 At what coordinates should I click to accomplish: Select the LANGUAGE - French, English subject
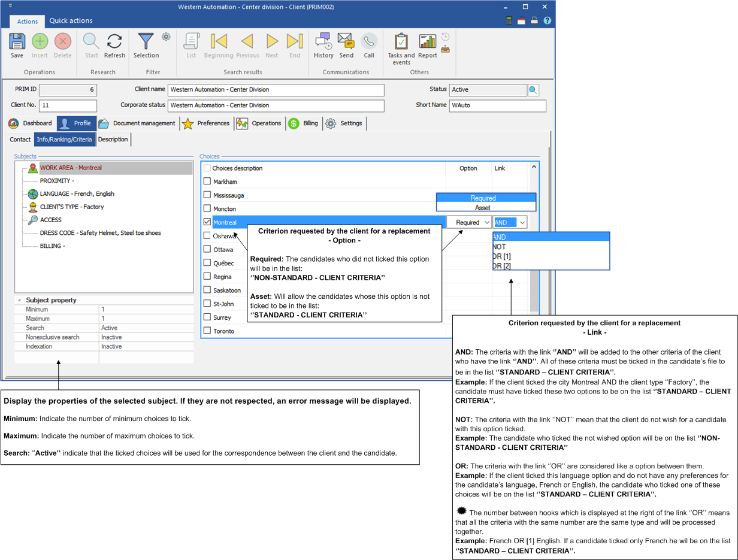77,194
